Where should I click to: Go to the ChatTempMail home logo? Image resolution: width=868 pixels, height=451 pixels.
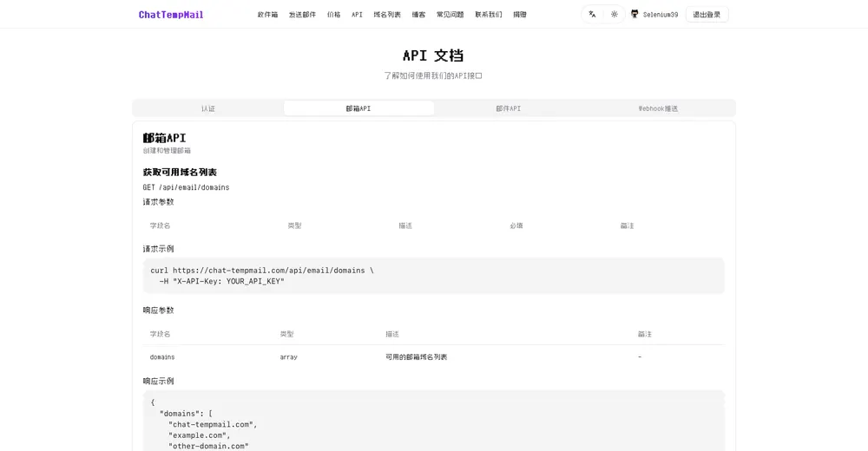[x=171, y=15]
